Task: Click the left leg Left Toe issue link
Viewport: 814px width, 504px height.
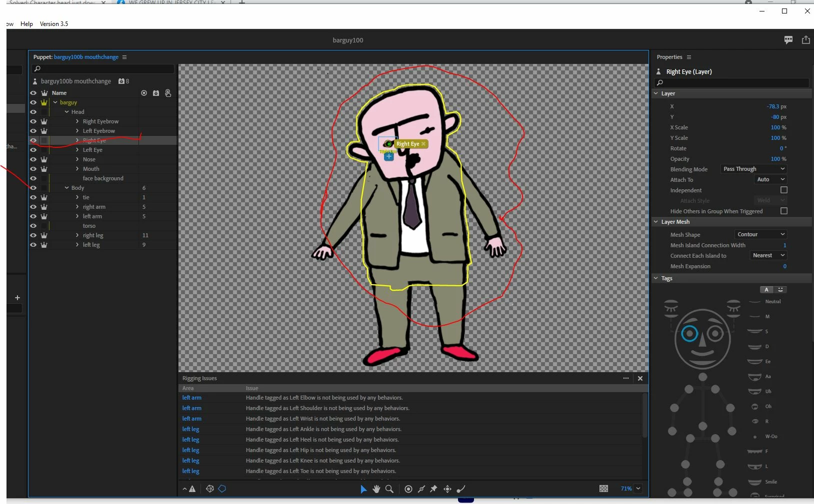Action: (190, 471)
